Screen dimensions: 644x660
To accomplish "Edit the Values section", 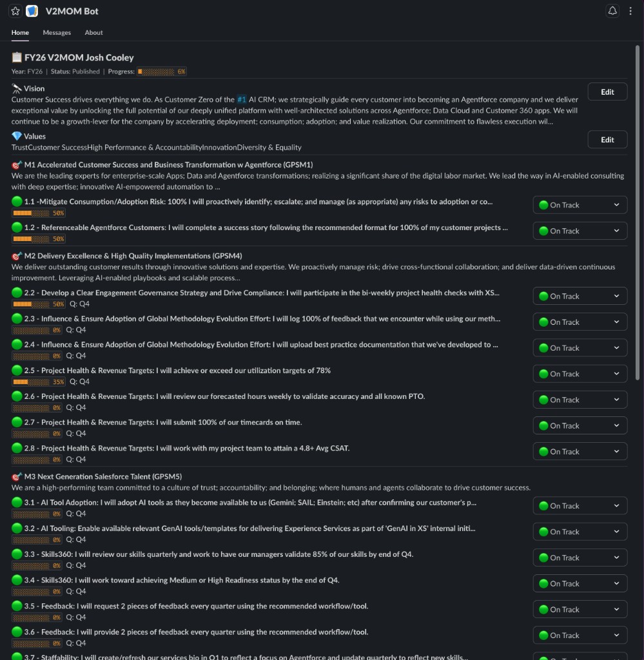I will tap(607, 139).
